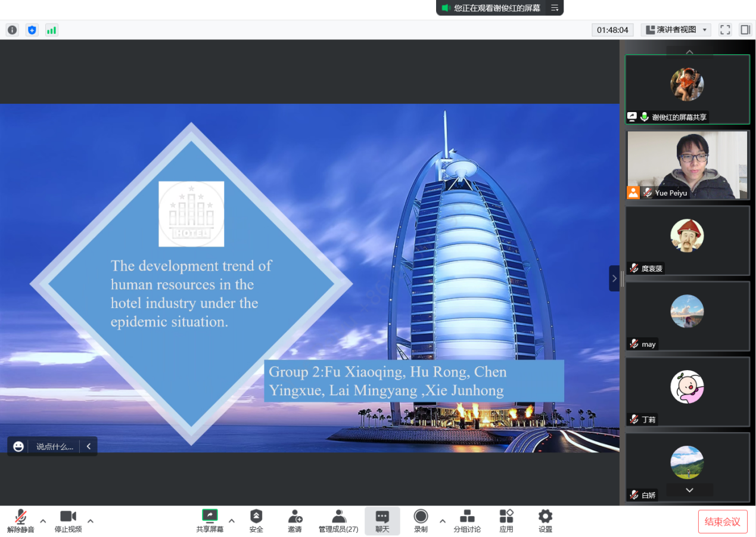The width and height of the screenshot is (756, 537).
Task: Click the End Meeting (结束会议) button
Action: click(x=722, y=522)
